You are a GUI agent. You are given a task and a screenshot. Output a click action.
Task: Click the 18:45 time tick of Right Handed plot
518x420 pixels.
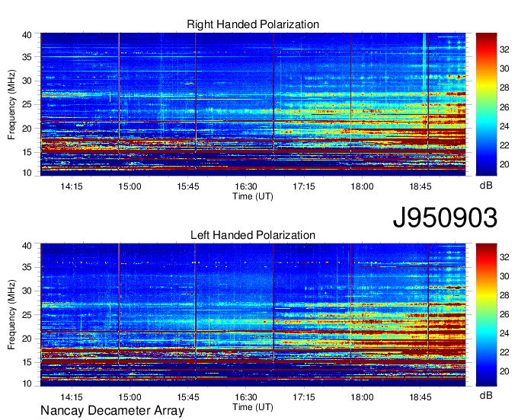click(420, 186)
